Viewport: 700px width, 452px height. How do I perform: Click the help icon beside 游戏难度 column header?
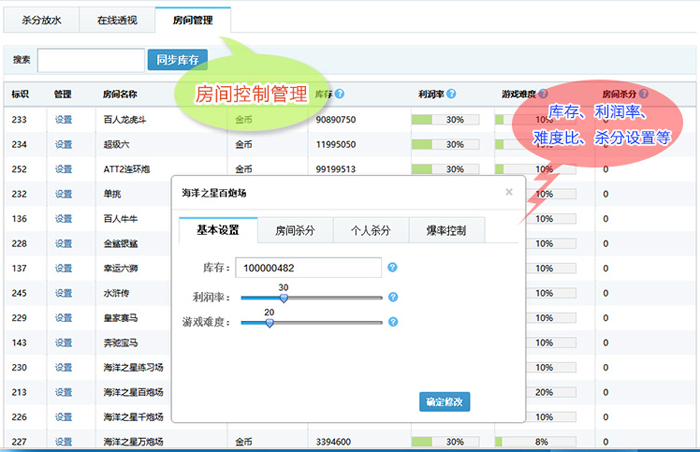tap(545, 94)
